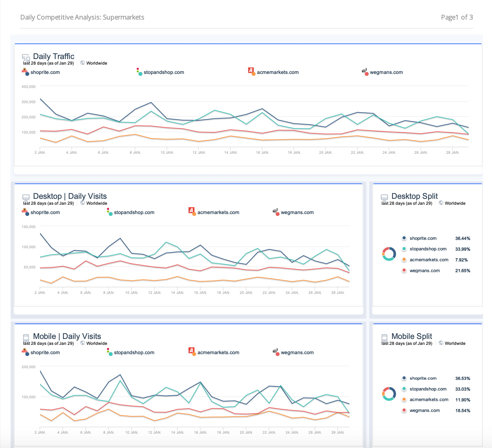This screenshot has height=448, width=492.
Task: Select the 36.44% value in Desktop Split
Action: pos(462,239)
